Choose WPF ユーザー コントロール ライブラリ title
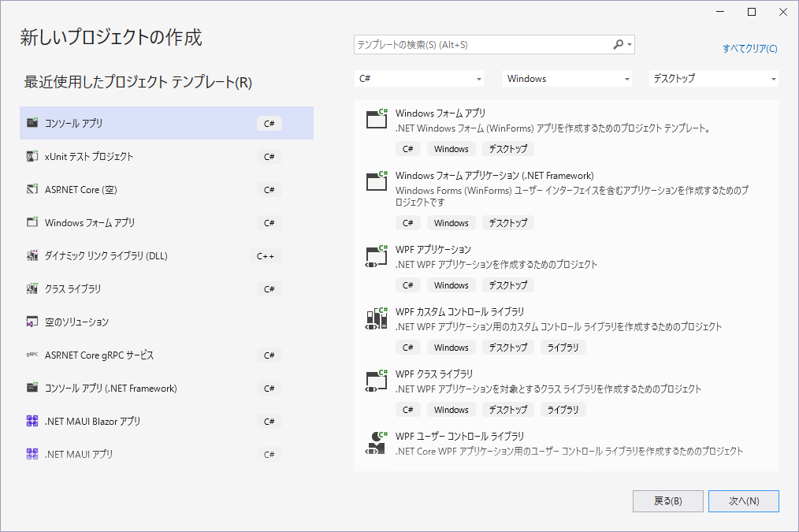799x532 pixels. pyautogui.click(x=459, y=436)
